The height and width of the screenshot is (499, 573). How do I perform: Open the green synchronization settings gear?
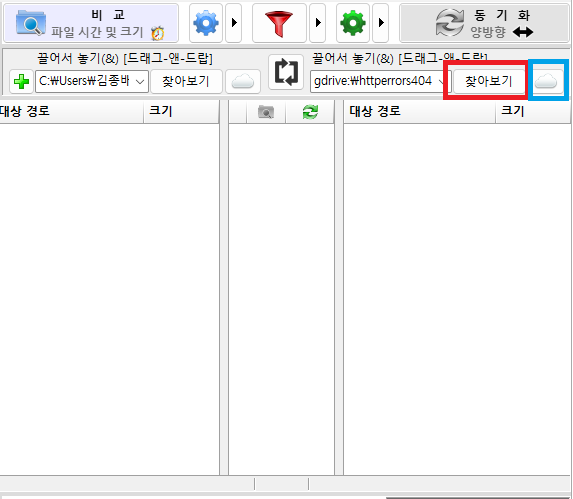click(353, 23)
